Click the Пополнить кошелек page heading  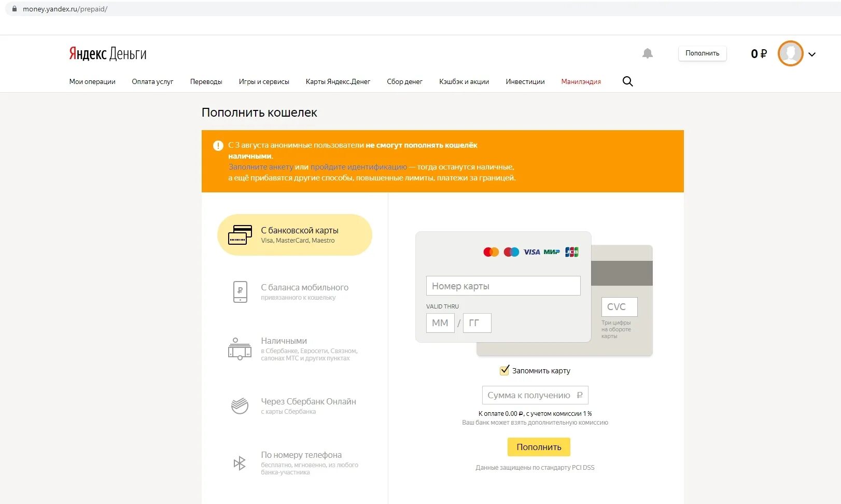tap(259, 113)
